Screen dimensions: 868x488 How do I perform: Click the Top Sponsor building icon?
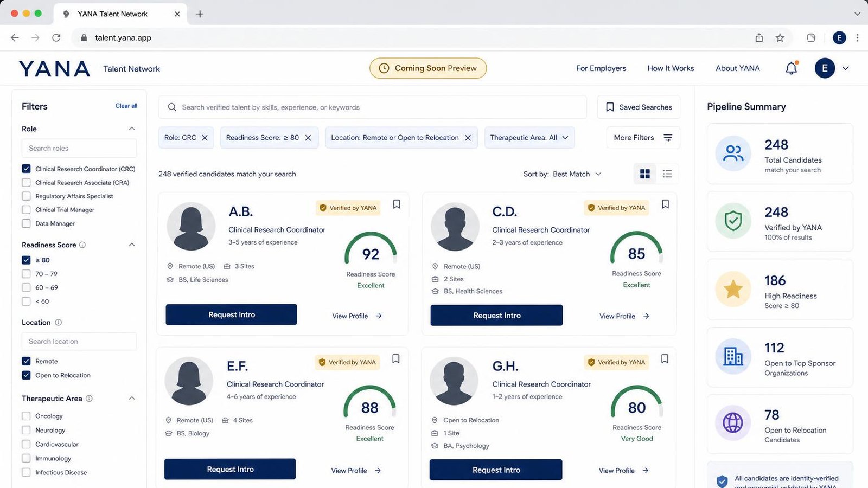[733, 356]
